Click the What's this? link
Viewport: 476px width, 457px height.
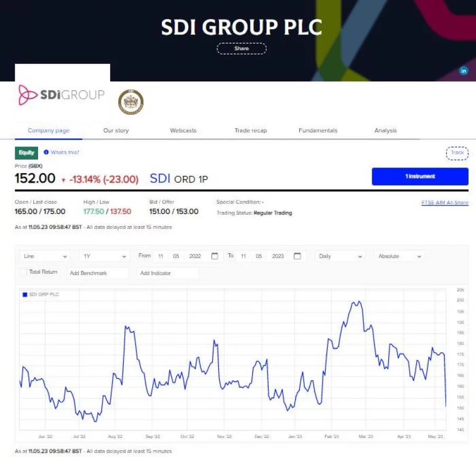click(x=65, y=152)
